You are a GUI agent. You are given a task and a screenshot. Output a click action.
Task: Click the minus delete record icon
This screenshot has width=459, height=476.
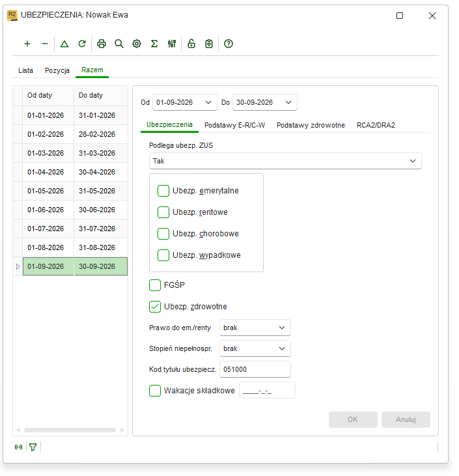coord(45,44)
